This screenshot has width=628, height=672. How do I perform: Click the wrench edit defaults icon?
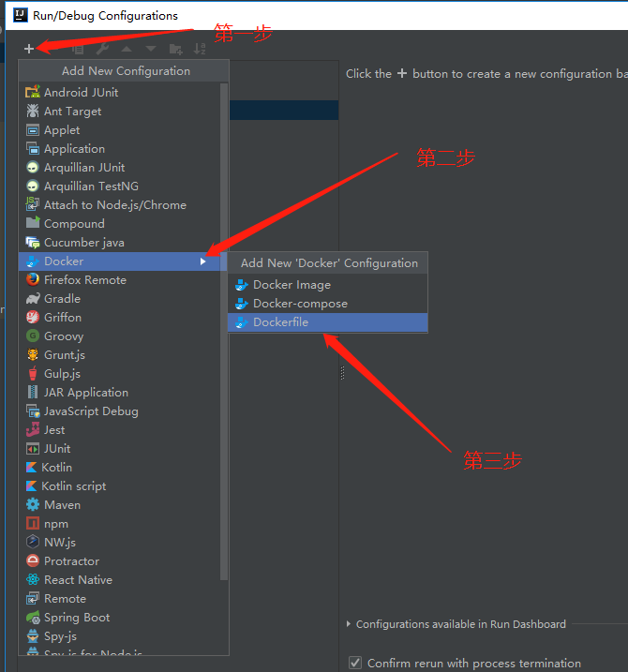click(102, 49)
